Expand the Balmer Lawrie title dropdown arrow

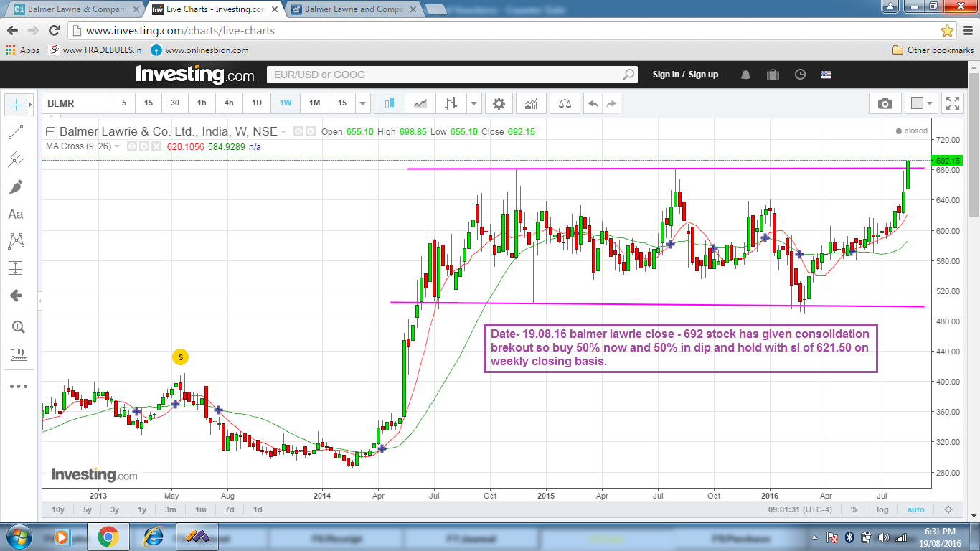tap(284, 132)
